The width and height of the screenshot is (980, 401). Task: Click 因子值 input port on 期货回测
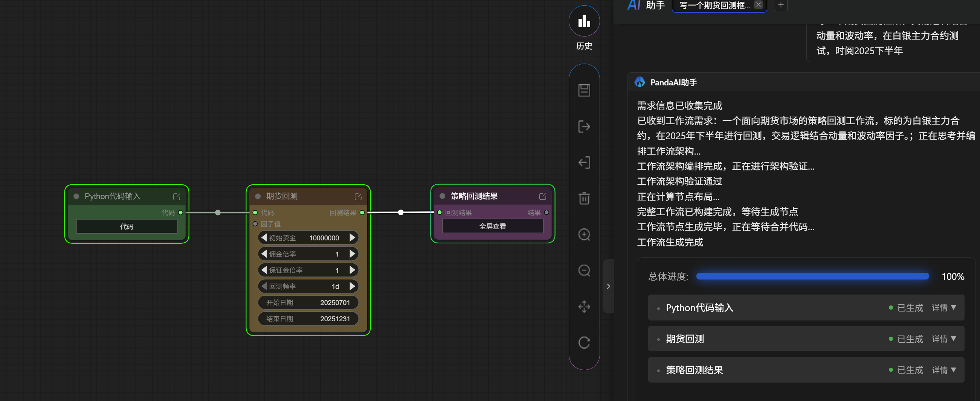[255, 224]
